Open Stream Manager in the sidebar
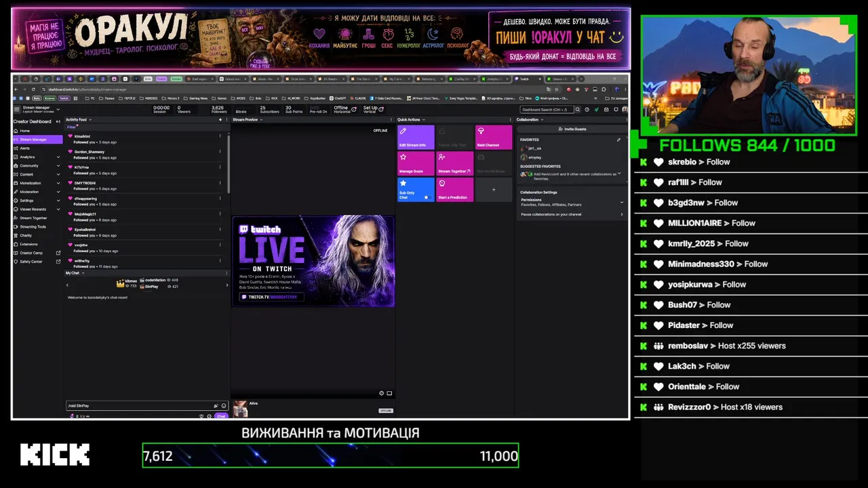The image size is (868, 488). point(38,140)
